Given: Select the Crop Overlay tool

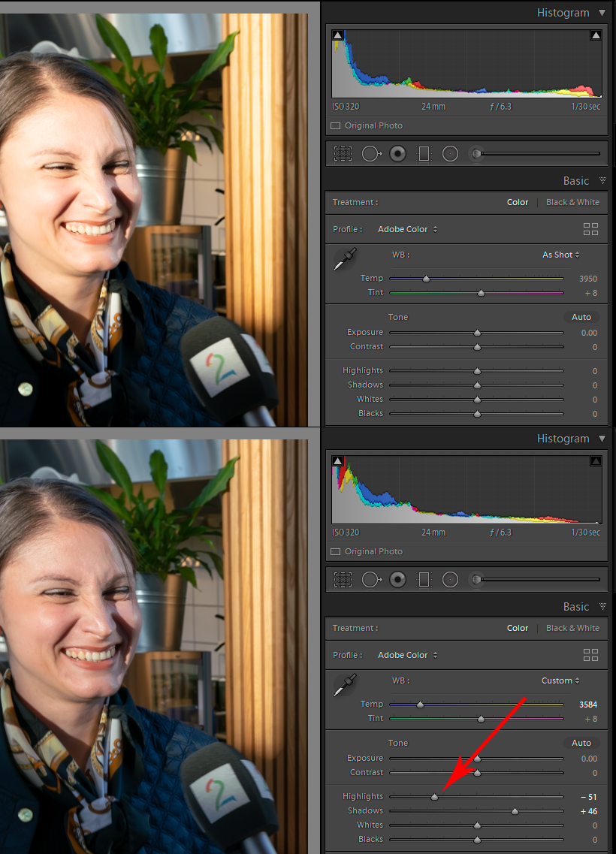Looking at the screenshot, I should pos(343,153).
